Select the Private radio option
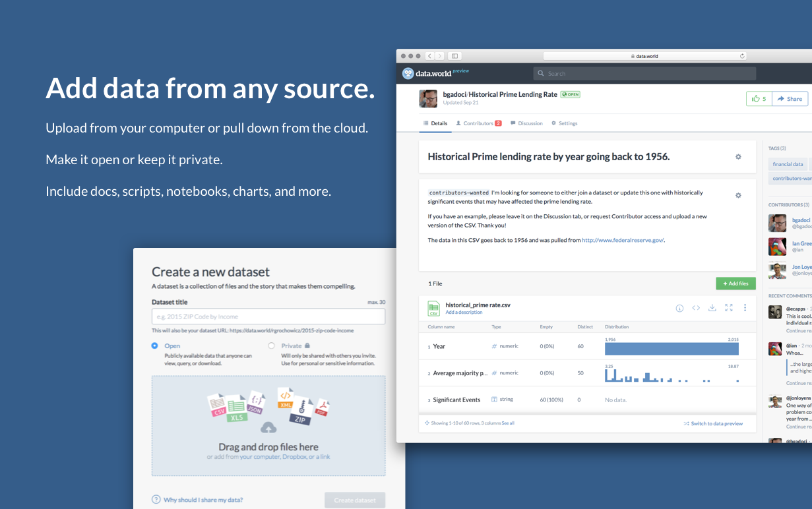The height and width of the screenshot is (509, 812). coord(271,345)
